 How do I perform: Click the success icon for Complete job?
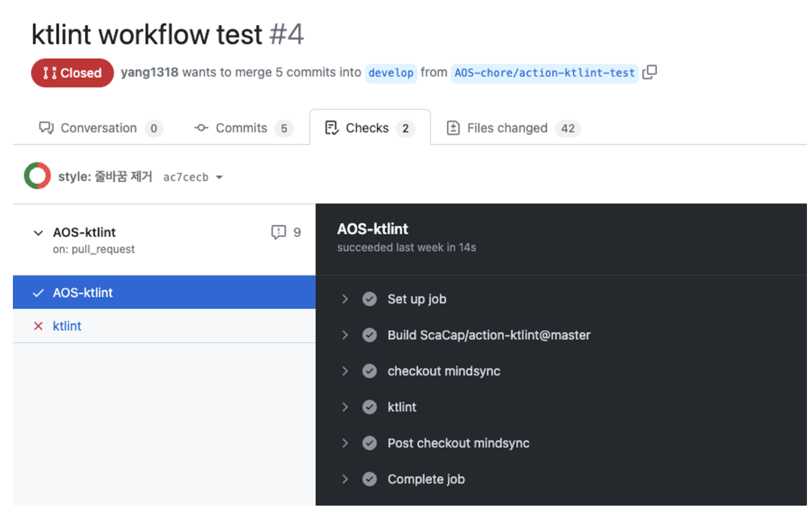(370, 479)
